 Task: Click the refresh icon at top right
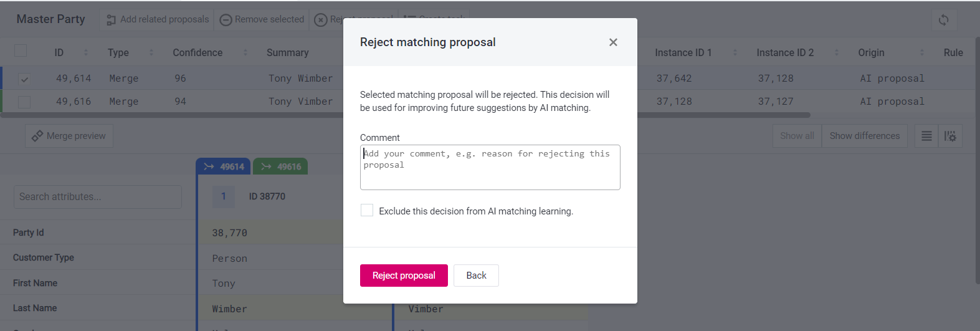[x=944, y=20]
